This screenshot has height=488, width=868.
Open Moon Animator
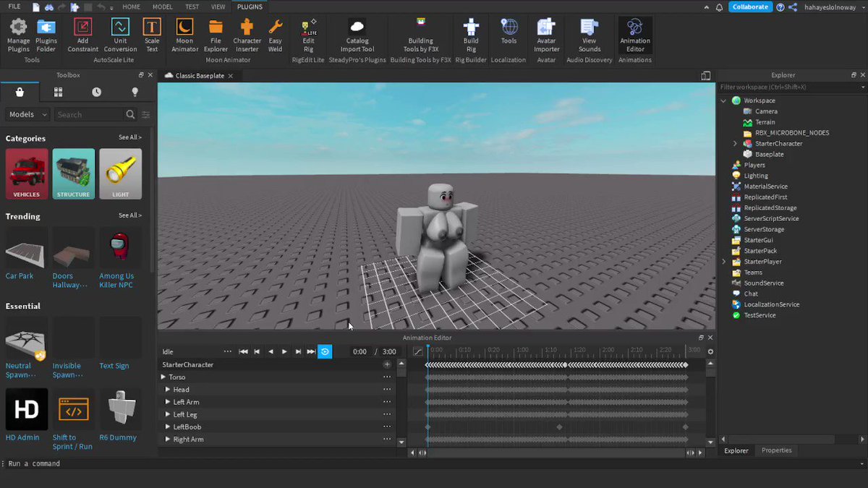click(185, 35)
